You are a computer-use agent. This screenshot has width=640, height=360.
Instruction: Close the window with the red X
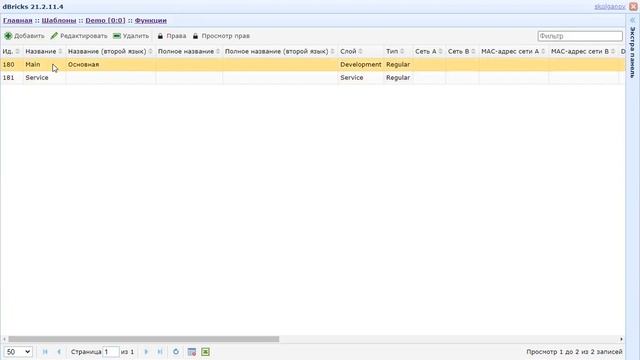pyautogui.click(x=633, y=7)
